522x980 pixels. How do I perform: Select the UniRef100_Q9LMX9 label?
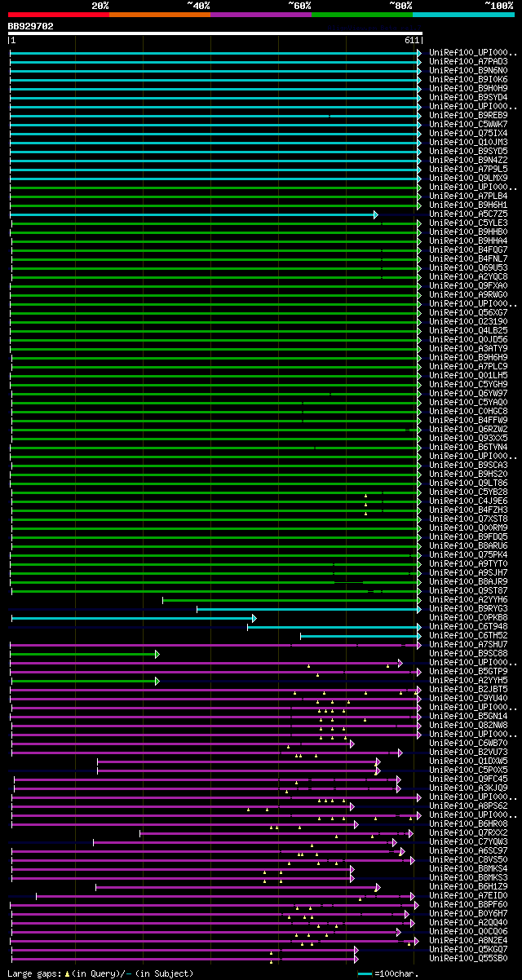[469, 178]
